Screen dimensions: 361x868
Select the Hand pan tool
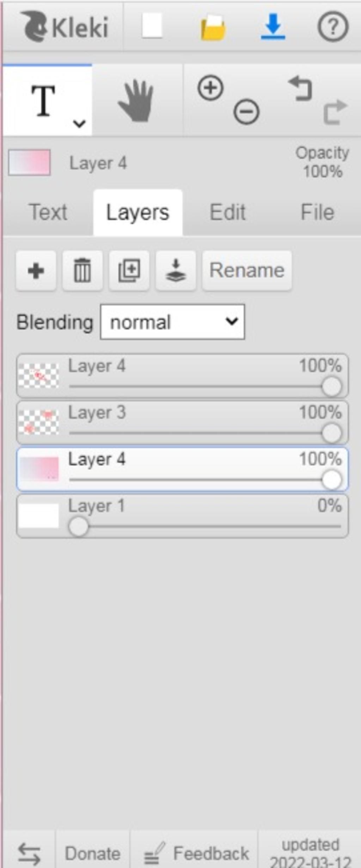click(x=136, y=101)
